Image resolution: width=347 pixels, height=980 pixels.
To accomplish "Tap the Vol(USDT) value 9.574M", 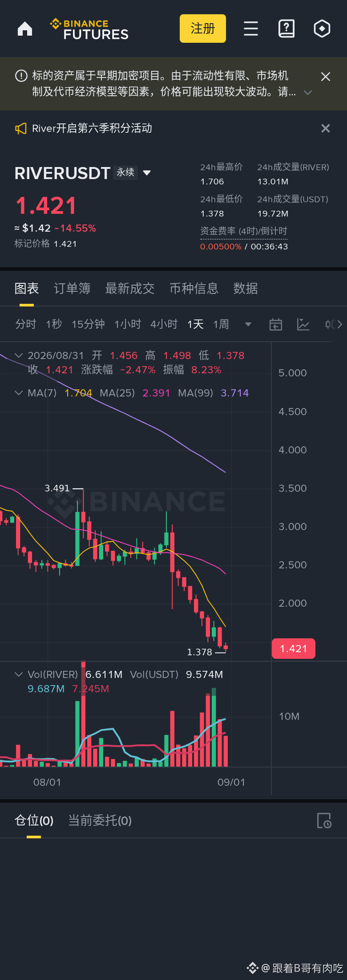I will click(205, 674).
